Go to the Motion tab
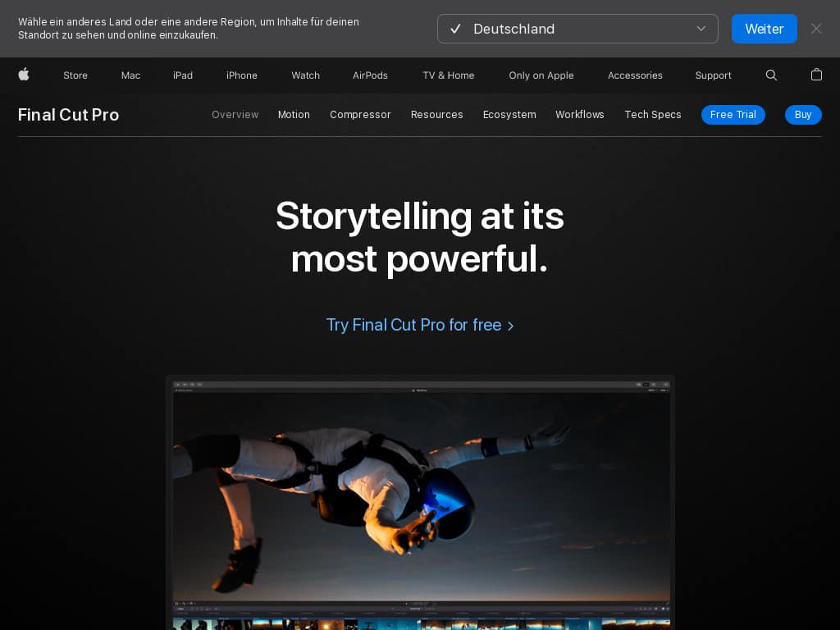Image resolution: width=840 pixels, height=630 pixels. tap(294, 115)
